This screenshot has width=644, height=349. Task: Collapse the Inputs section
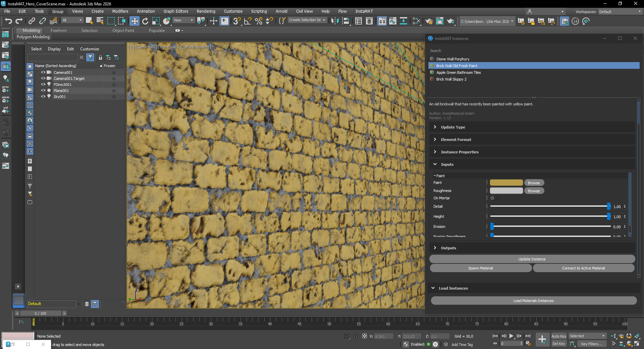[532, 164]
